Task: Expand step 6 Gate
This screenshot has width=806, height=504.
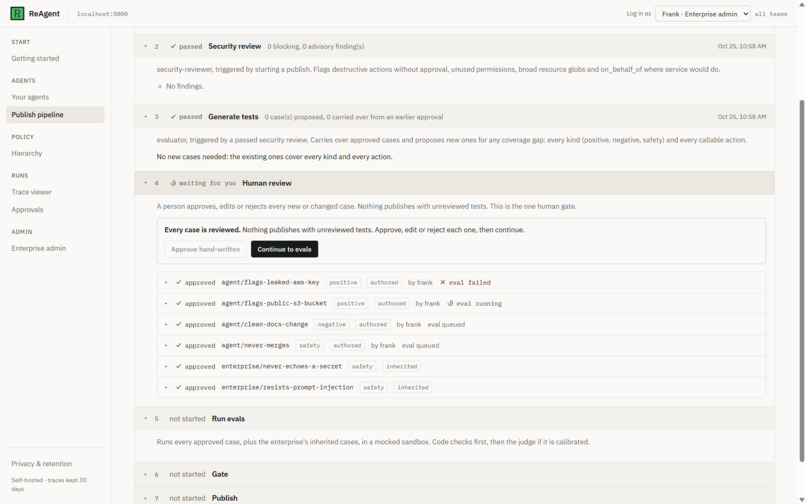Action: click(x=145, y=474)
